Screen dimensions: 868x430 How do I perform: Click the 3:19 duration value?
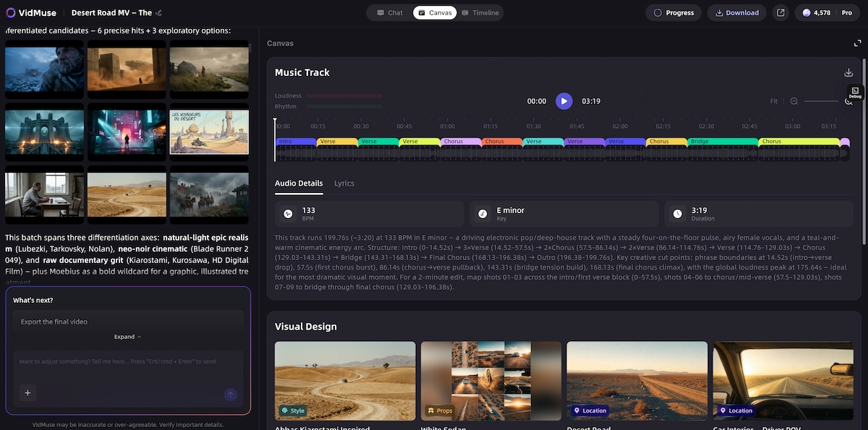[699, 210]
